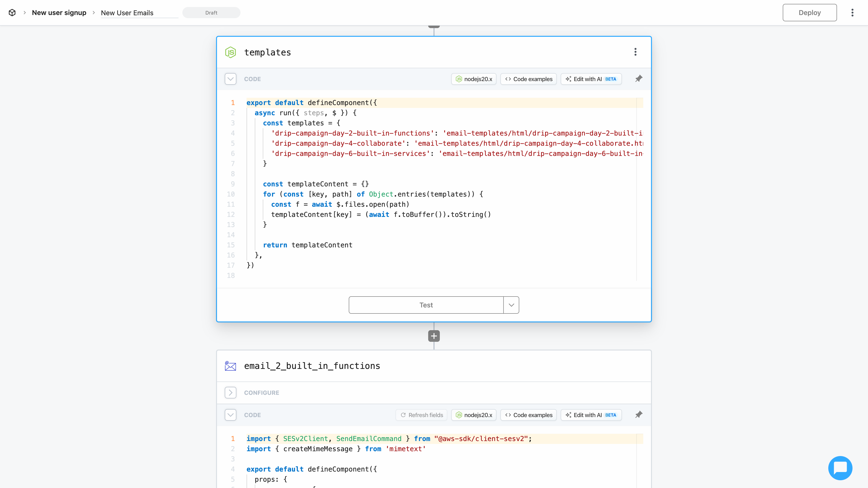Viewport: 868px width, 488px height.
Task: Collapse email step CODE section
Action: tap(231, 415)
